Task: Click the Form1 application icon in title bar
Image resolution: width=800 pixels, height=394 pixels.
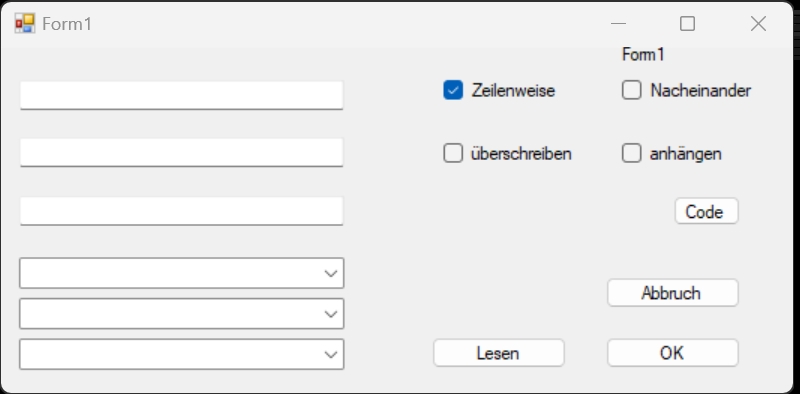Action: (24, 23)
